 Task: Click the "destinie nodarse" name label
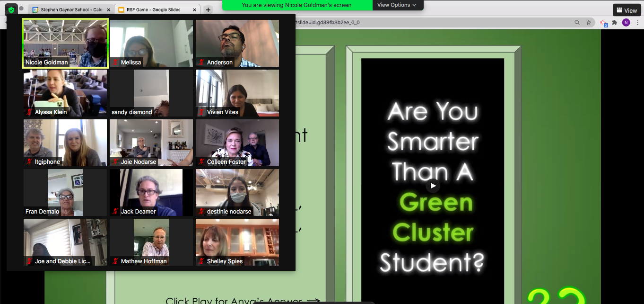click(229, 212)
